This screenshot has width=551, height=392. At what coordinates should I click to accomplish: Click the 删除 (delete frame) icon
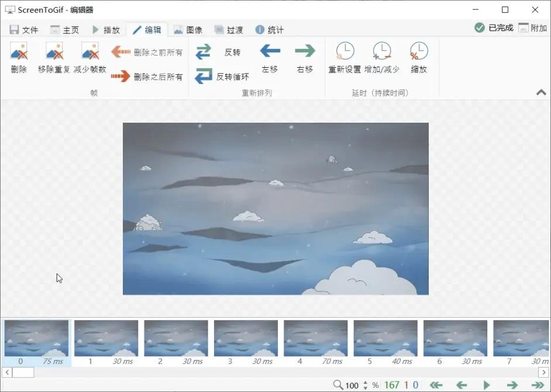(x=19, y=51)
